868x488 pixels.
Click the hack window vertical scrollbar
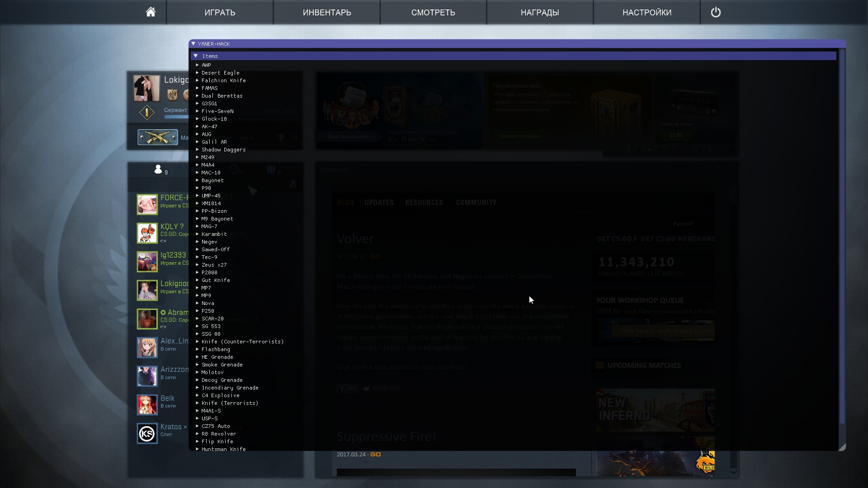[842, 235]
